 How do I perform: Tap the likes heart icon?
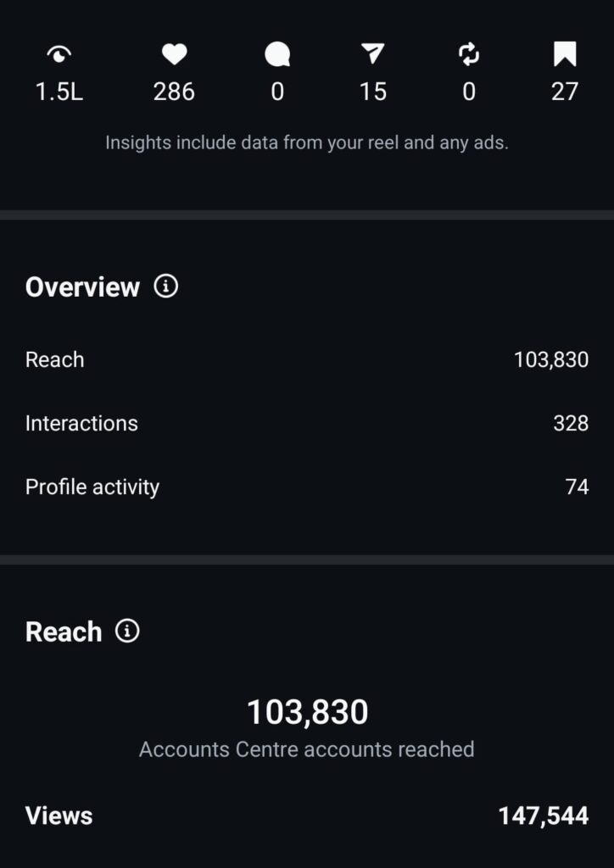[174, 55]
